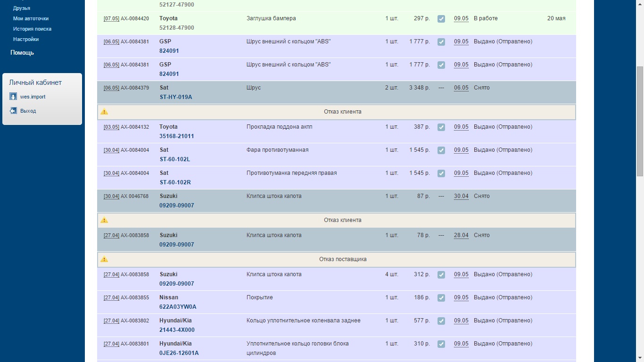
Task: Toggle checkbox for Прокладка поддона акпп
Action: click(x=441, y=127)
